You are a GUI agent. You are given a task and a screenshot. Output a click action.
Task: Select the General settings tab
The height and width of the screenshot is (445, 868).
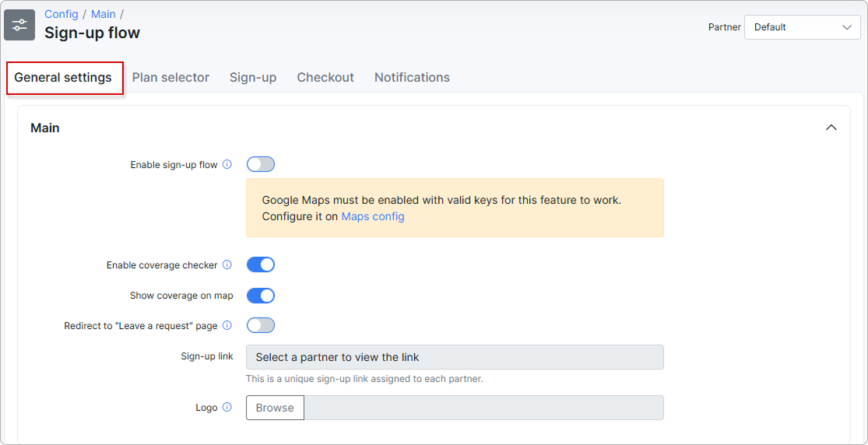pos(64,78)
